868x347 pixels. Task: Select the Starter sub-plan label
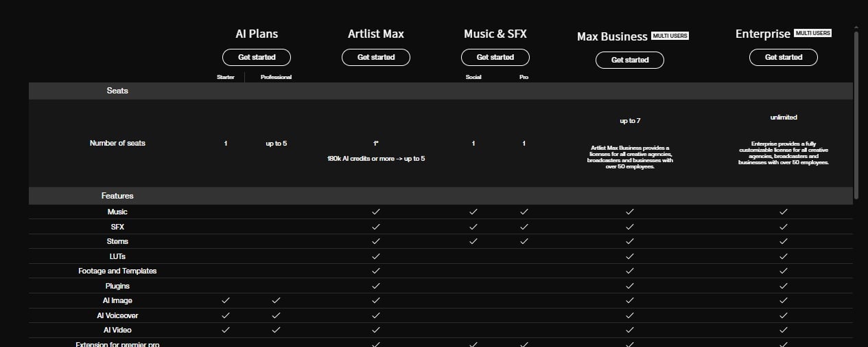pyautogui.click(x=226, y=77)
